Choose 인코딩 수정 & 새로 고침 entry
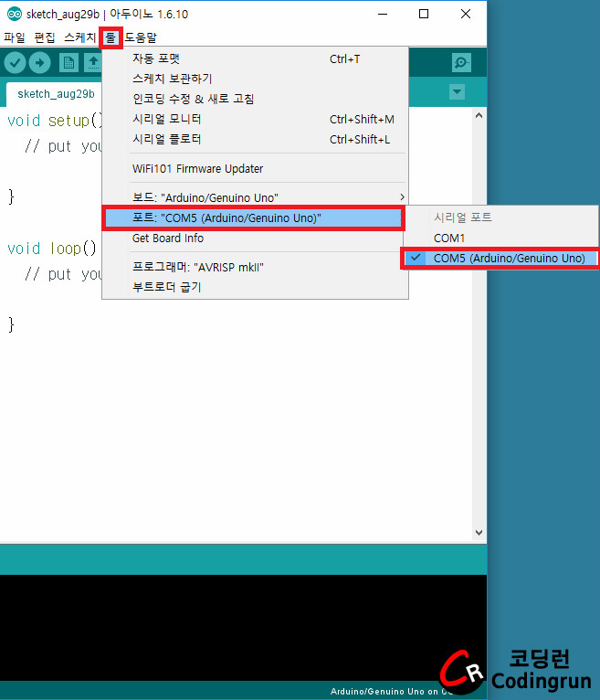600x700 pixels. (255, 99)
